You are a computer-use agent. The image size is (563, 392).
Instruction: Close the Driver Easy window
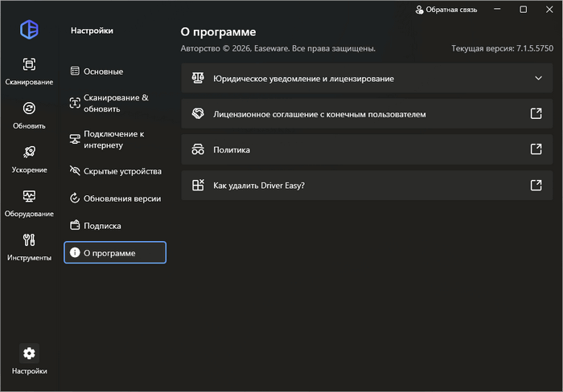click(x=549, y=10)
